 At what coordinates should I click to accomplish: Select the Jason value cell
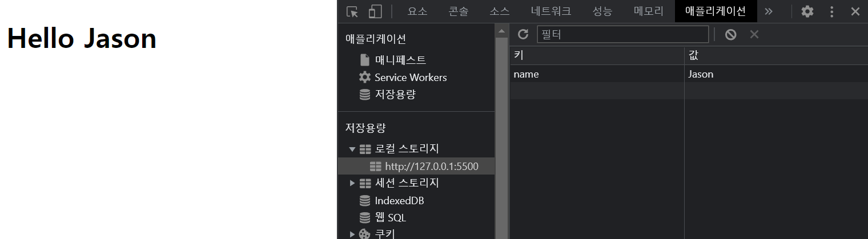[776, 74]
